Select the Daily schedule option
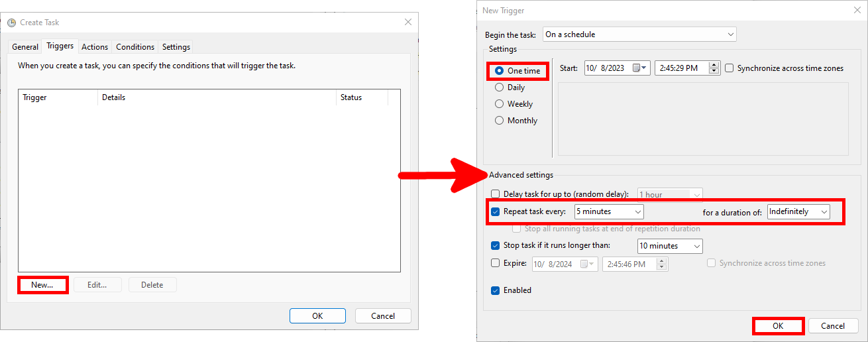The height and width of the screenshot is (342, 868). click(500, 87)
